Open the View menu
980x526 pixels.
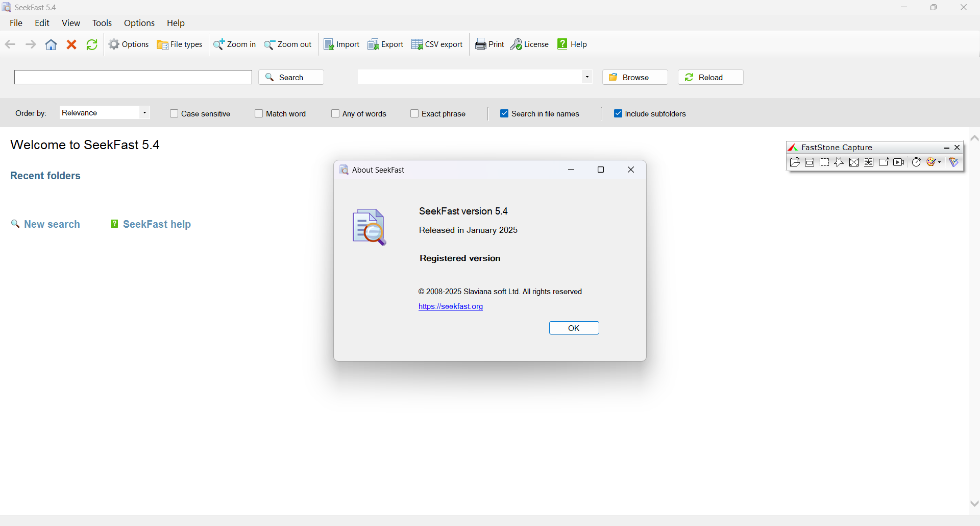coord(71,23)
